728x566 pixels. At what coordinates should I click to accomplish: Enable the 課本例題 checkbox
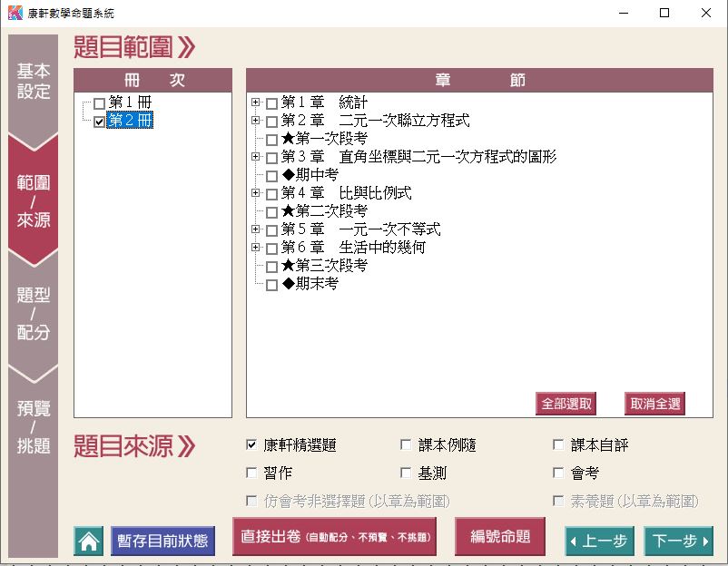point(406,445)
